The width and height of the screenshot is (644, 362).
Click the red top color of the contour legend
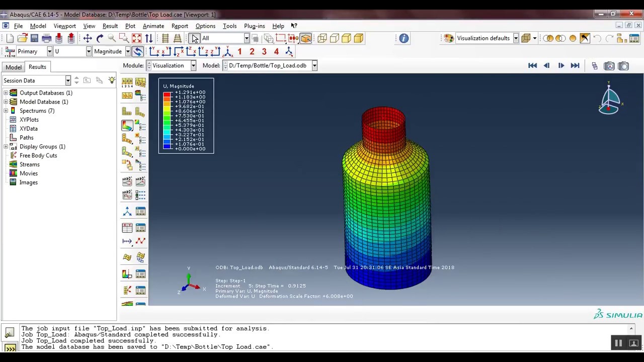[x=167, y=94]
